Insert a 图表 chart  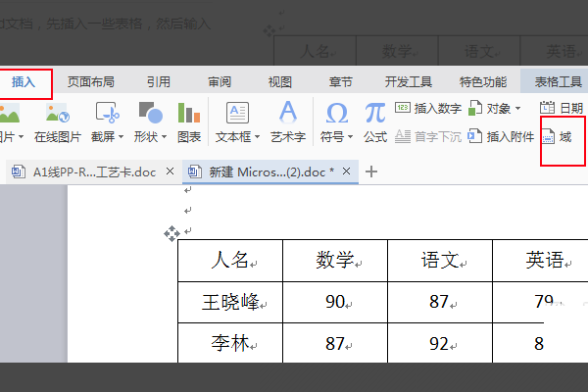pos(189,122)
